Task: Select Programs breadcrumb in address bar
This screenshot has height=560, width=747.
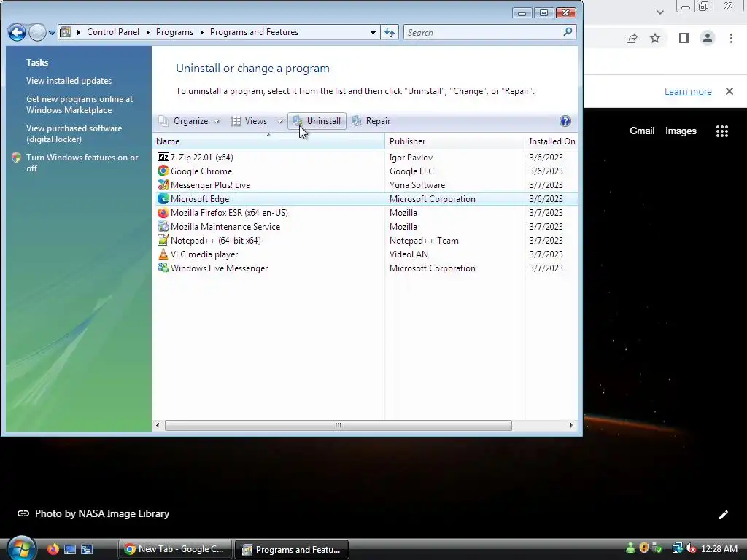Action: (174, 32)
